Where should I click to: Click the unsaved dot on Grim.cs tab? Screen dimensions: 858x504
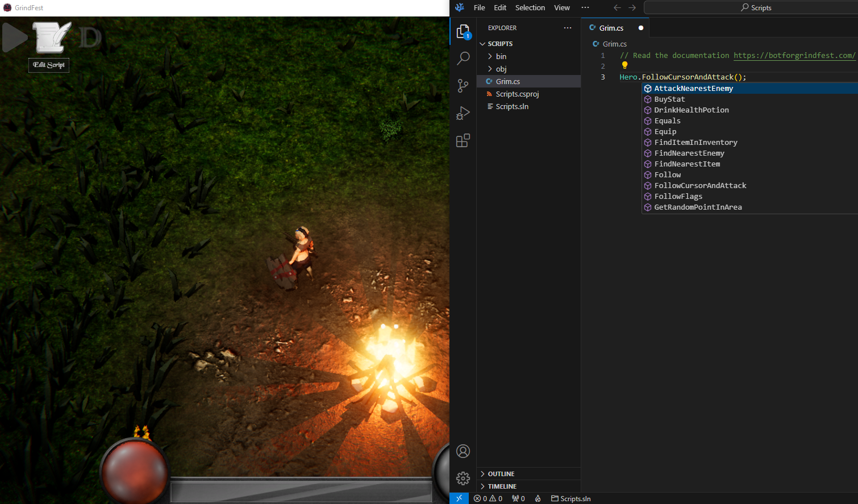tap(641, 28)
